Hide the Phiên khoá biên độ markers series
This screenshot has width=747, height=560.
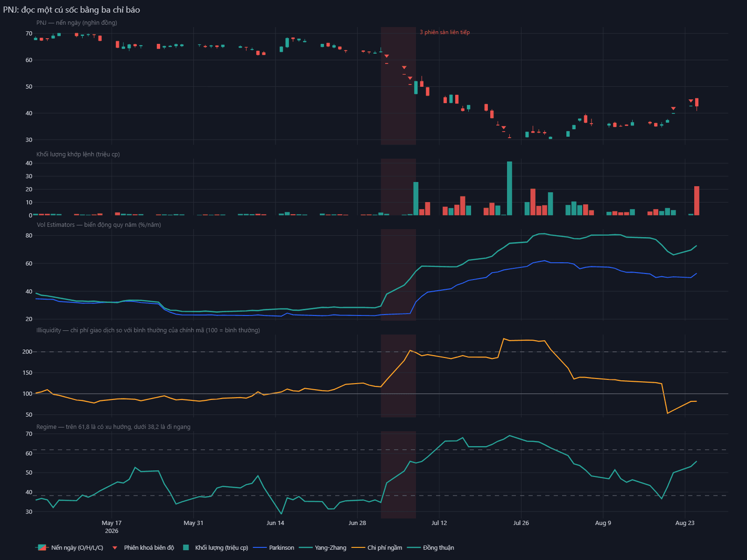(143, 547)
